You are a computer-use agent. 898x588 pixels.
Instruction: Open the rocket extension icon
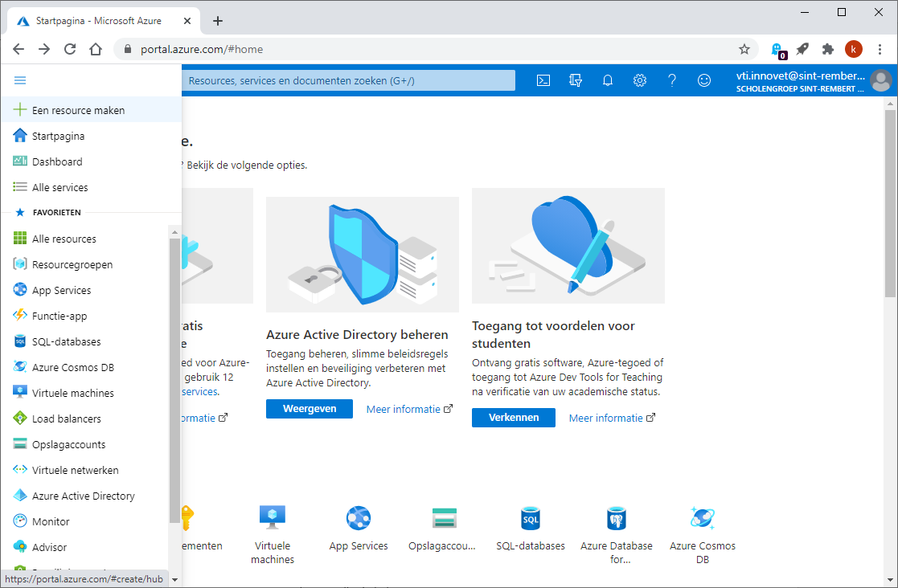pyautogui.click(x=802, y=49)
